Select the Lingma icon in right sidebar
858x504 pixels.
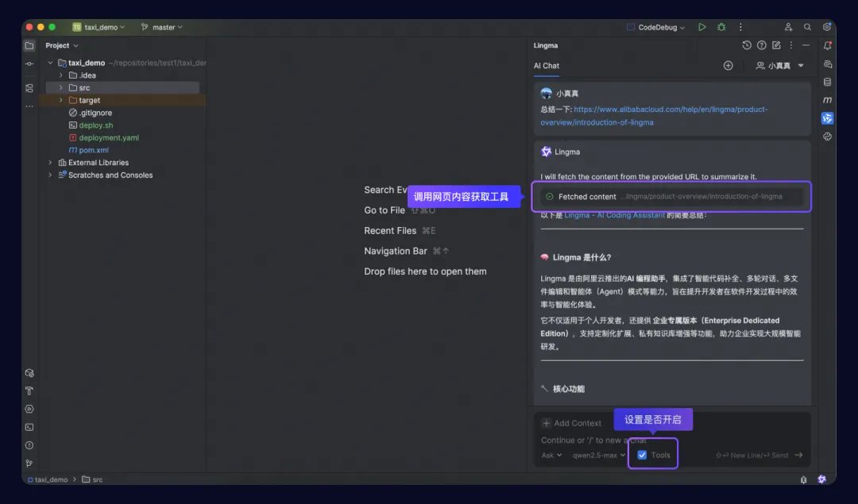coord(827,118)
